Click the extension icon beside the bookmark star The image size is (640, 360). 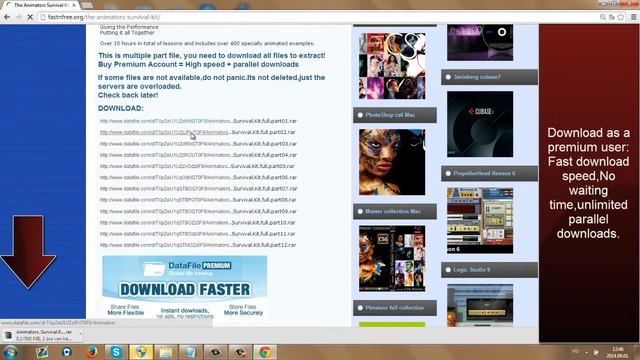coord(611,17)
